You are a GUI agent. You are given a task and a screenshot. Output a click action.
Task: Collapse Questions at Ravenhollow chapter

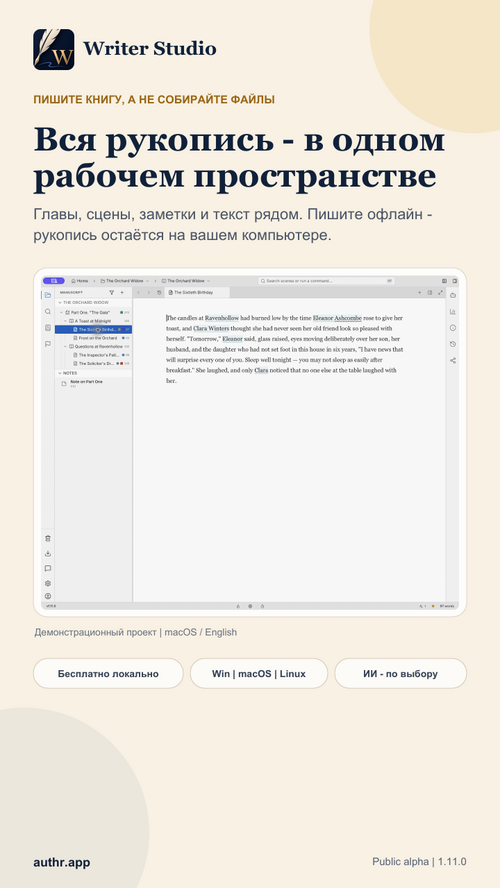pyautogui.click(x=66, y=347)
